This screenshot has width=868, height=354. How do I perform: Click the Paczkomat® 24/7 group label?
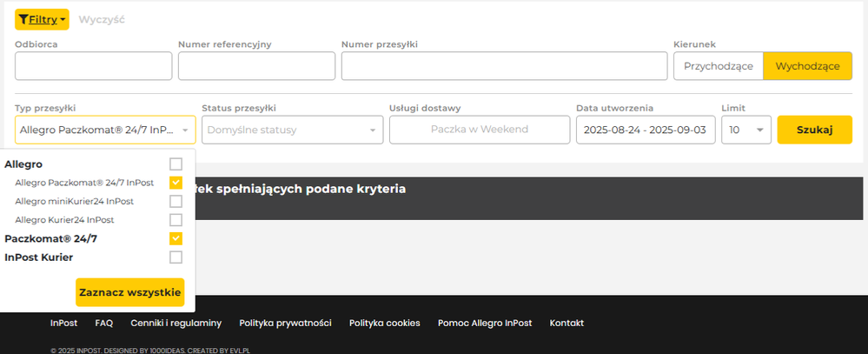[x=51, y=239]
